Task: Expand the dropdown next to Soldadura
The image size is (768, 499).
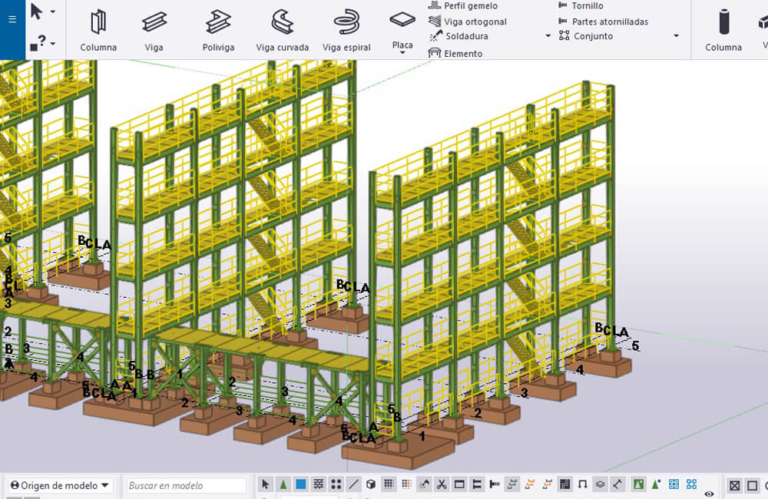Action: pos(548,36)
